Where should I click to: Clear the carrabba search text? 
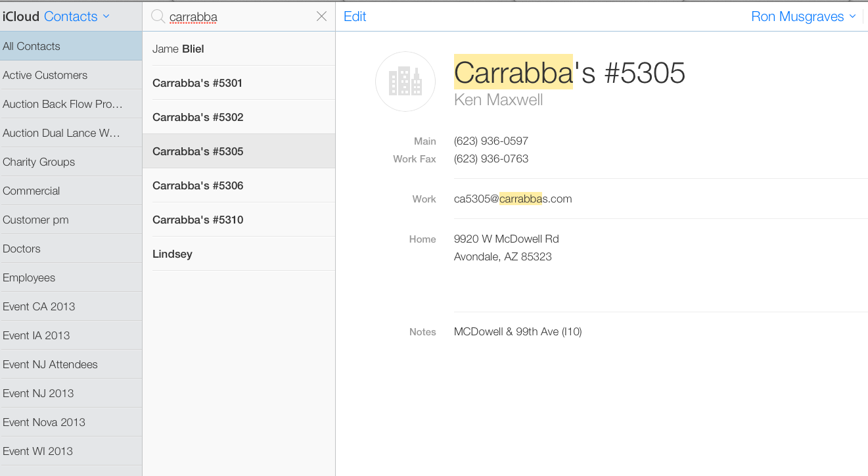coord(321,16)
